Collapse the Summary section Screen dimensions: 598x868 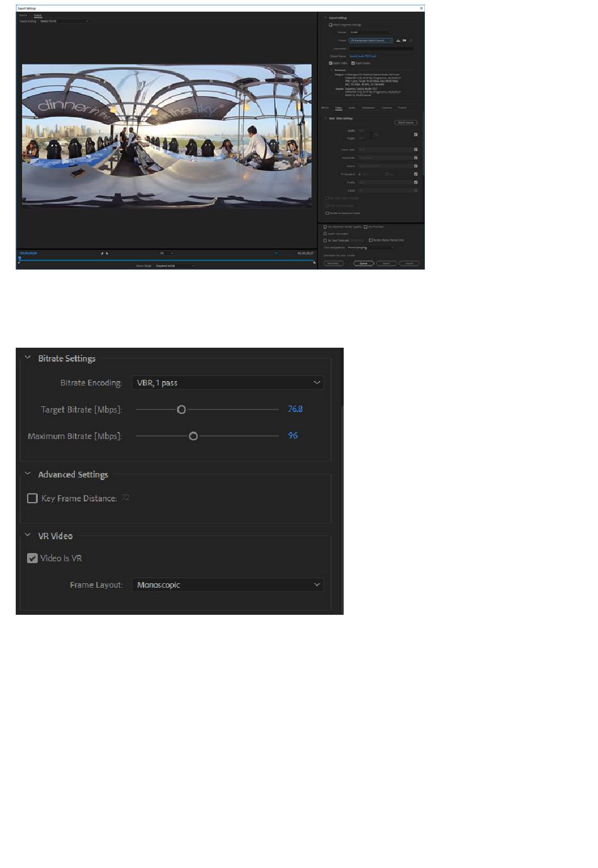tap(331, 70)
